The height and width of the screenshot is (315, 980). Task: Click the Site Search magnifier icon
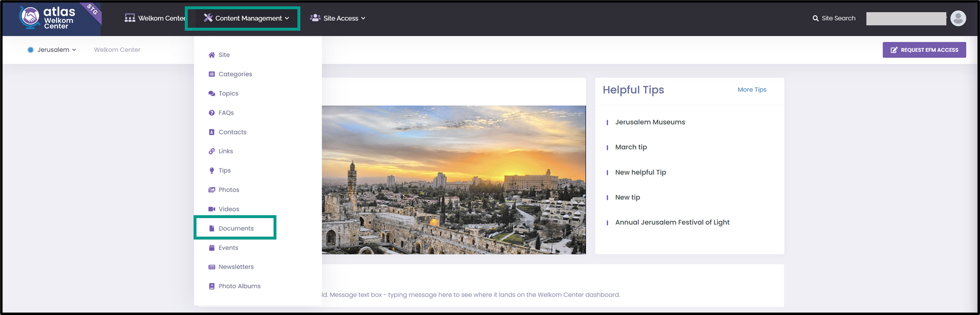(x=816, y=19)
